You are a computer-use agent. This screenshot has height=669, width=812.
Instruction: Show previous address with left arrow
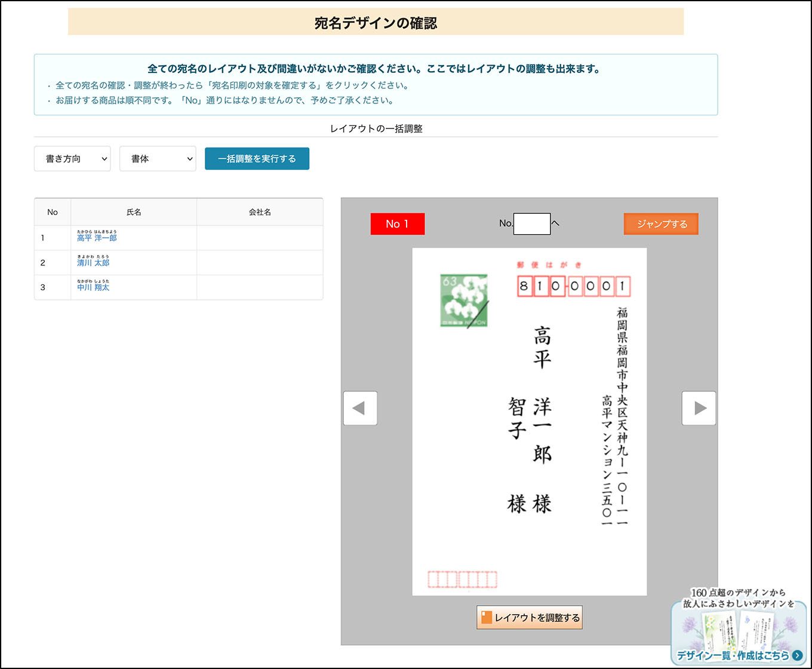pos(360,408)
